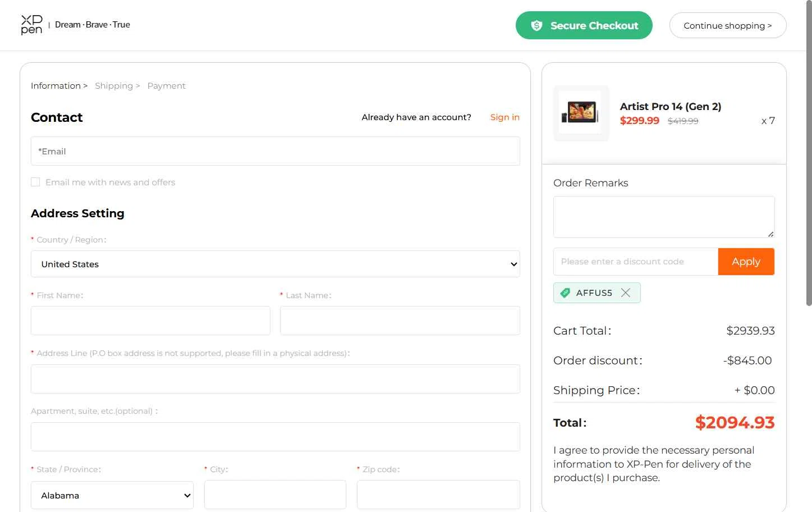The image size is (812, 512).
Task: Click the Order Remarks text area
Action: point(664,217)
